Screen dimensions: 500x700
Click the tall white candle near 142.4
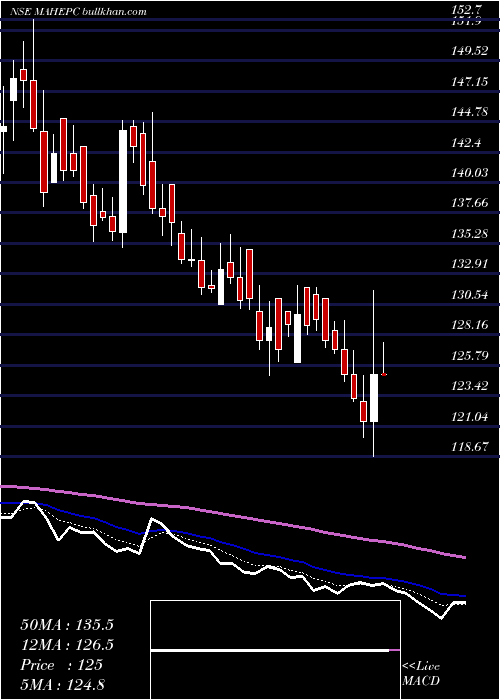click(123, 181)
